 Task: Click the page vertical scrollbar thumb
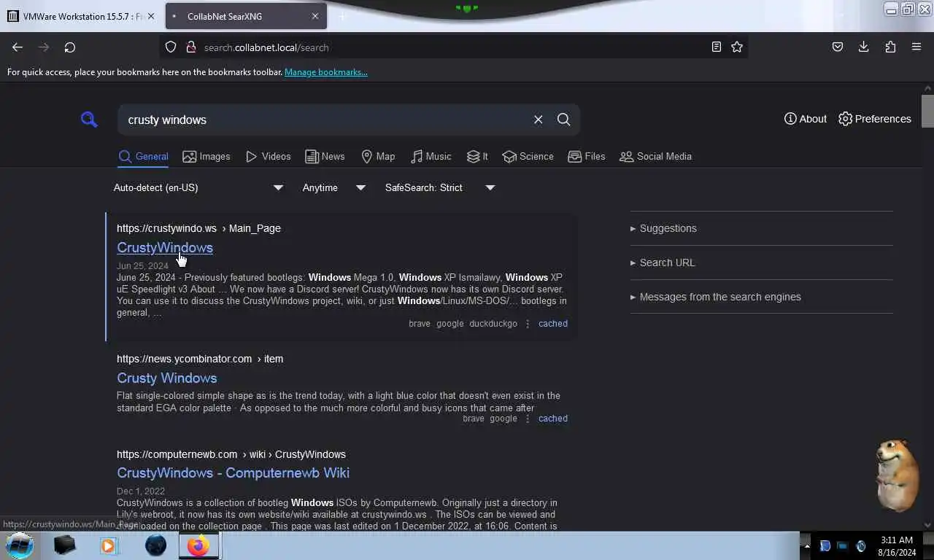tap(927, 111)
